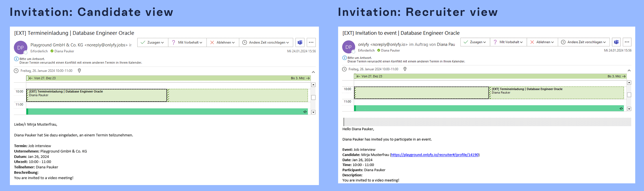Screen dimensions: 644x191
Task: Open Teams icon in candidate view email
Action: pyautogui.click(x=300, y=42)
